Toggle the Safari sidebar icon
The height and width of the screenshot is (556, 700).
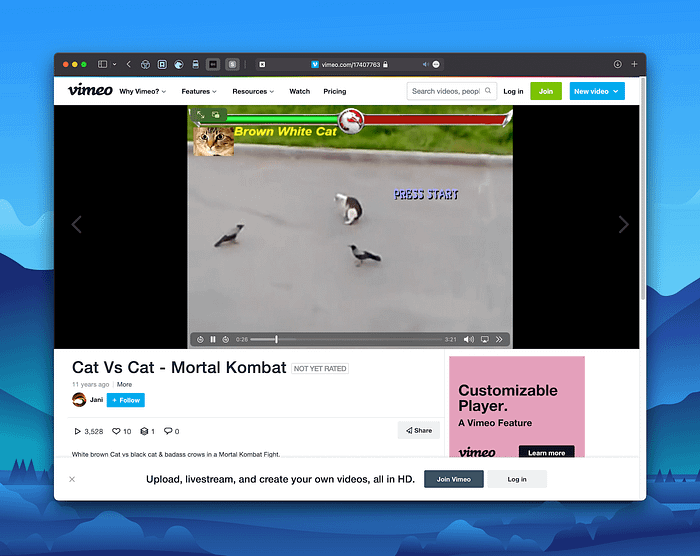(x=102, y=64)
